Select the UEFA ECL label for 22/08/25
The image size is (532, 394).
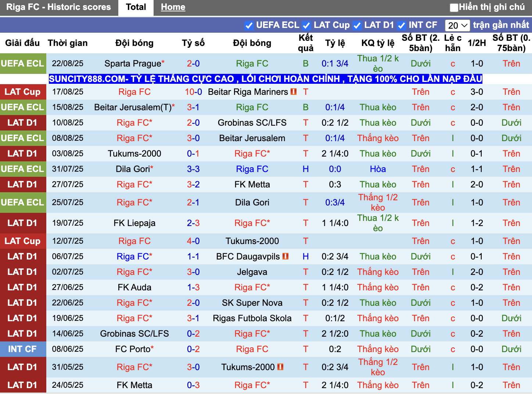(x=22, y=64)
